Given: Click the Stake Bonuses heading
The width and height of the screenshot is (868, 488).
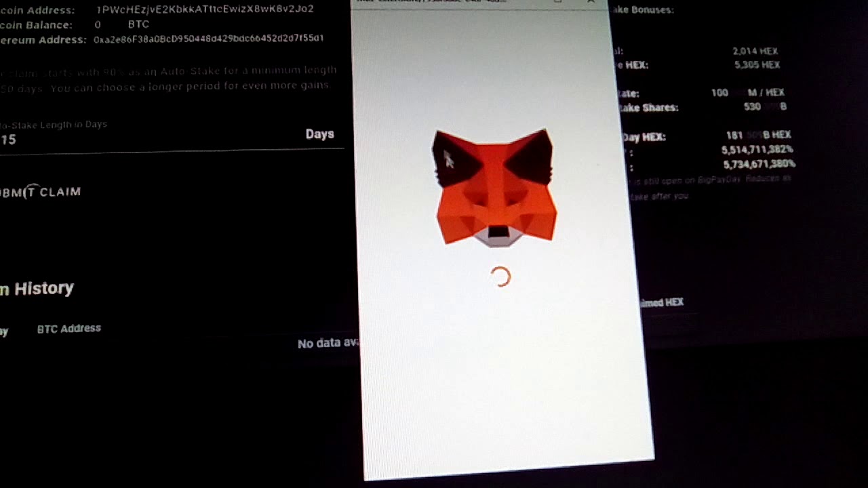Looking at the screenshot, I should click(642, 10).
